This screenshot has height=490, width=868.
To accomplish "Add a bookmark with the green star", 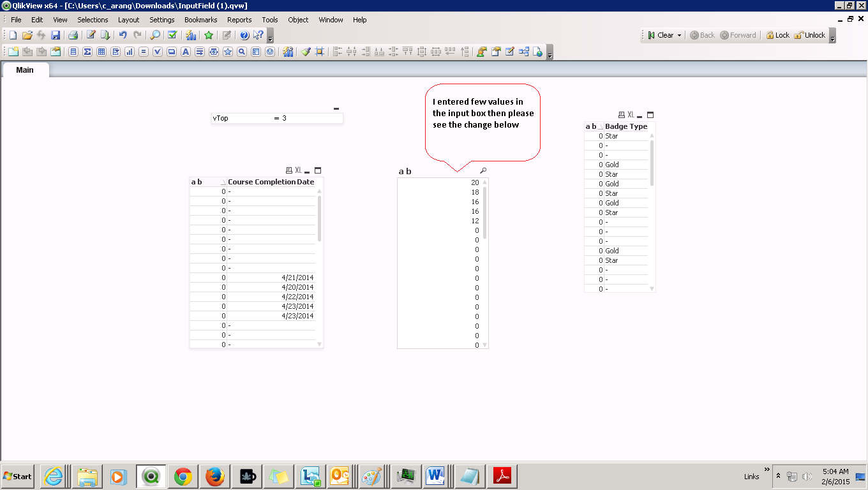I will [209, 35].
